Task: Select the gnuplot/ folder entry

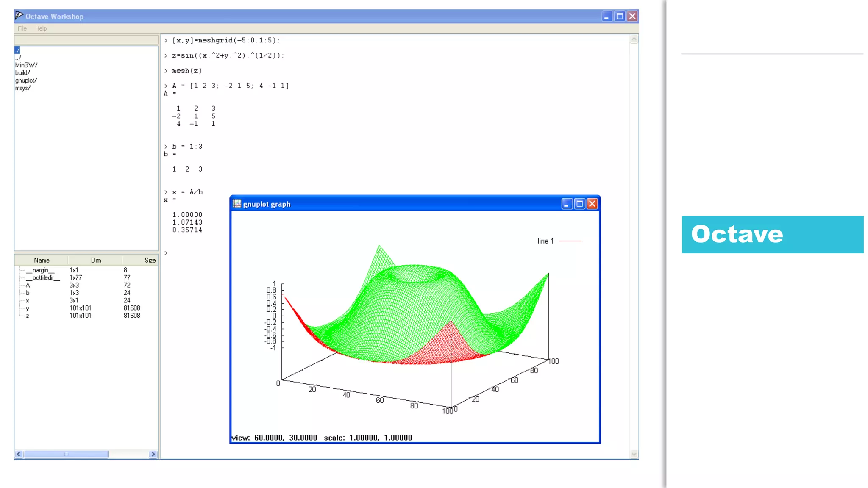Action: (26, 80)
